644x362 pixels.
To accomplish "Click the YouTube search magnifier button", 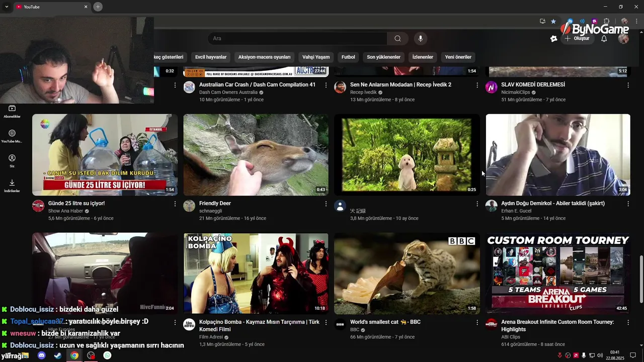I will point(397,39).
